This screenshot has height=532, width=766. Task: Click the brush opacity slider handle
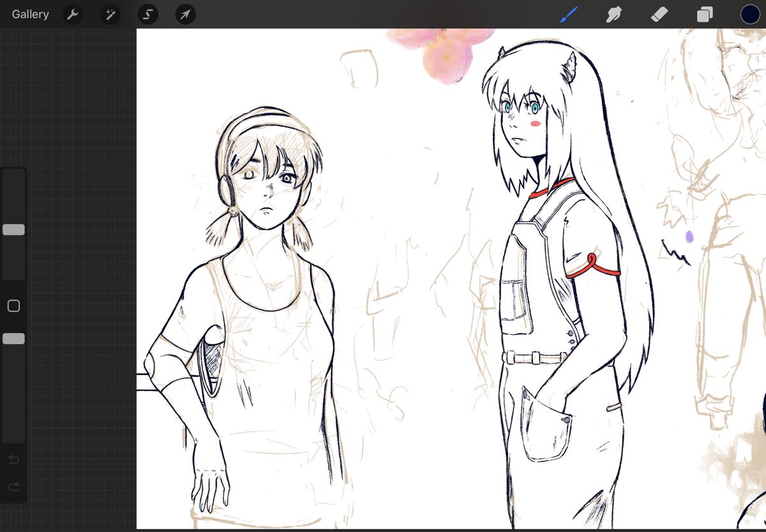pyautogui.click(x=13, y=339)
